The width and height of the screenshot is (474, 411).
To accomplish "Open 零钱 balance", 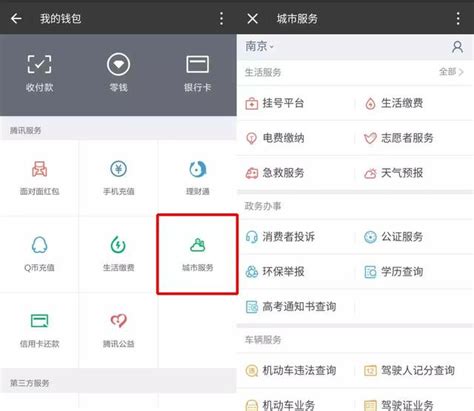I will tap(118, 73).
